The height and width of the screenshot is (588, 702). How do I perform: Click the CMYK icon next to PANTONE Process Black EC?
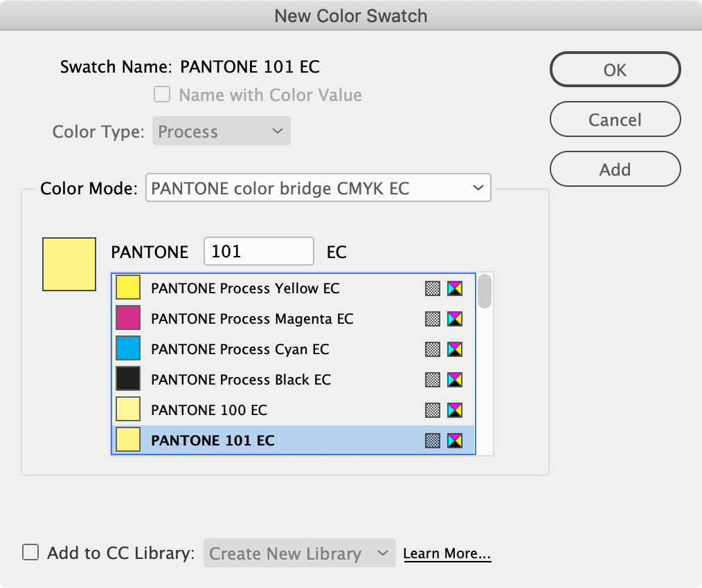click(455, 379)
